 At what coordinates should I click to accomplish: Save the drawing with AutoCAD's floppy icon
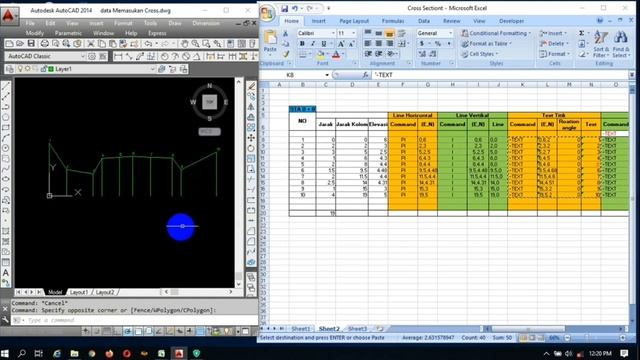coord(31,44)
